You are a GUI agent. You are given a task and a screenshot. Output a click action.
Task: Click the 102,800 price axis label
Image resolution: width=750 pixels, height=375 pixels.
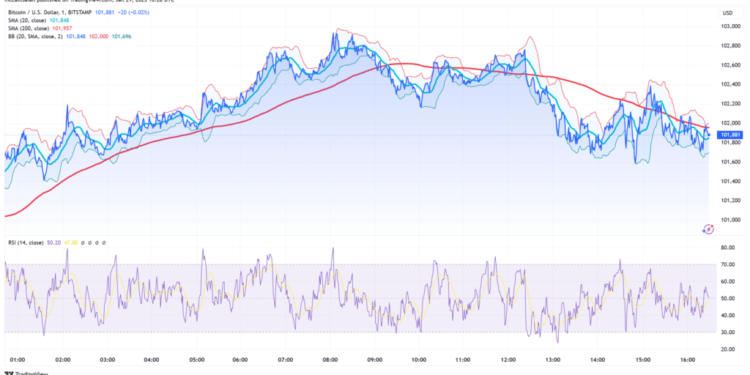731,45
